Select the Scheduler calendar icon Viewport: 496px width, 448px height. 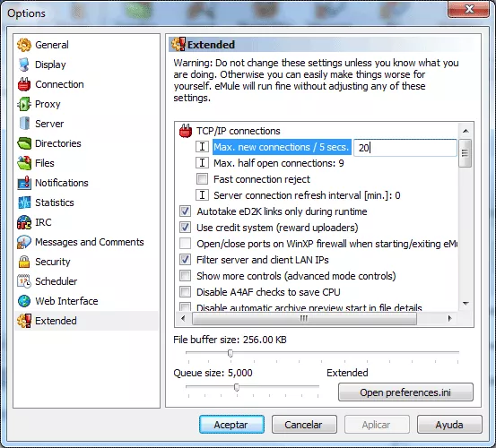tap(24, 281)
